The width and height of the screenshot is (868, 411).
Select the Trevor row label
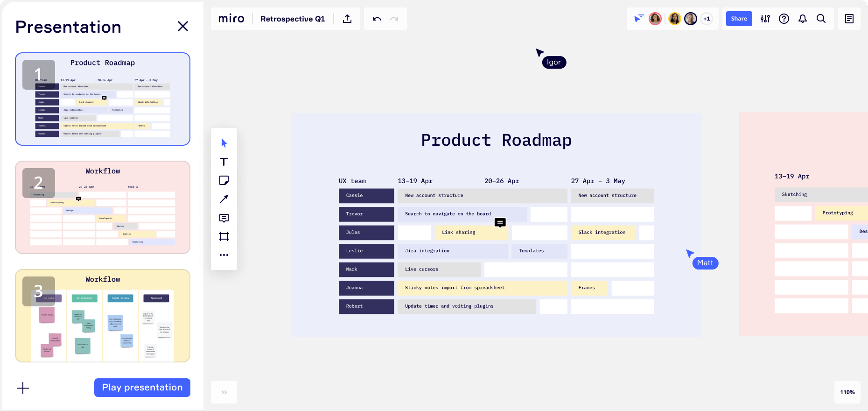coord(366,214)
